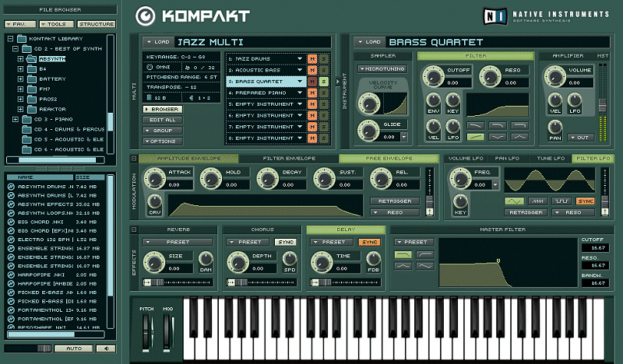This screenshot has height=364, width=623.
Task: Open the Tools menu in File Browser
Action: click(57, 24)
